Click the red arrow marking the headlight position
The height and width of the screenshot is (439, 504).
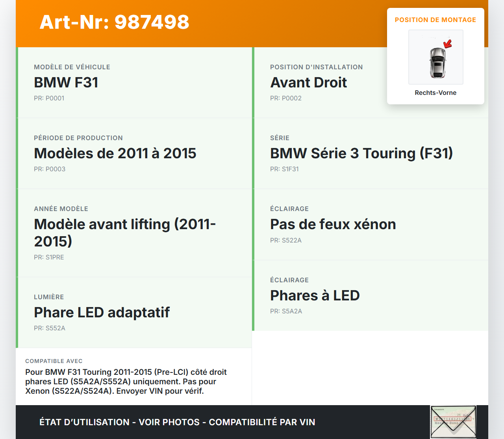[448, 43]
